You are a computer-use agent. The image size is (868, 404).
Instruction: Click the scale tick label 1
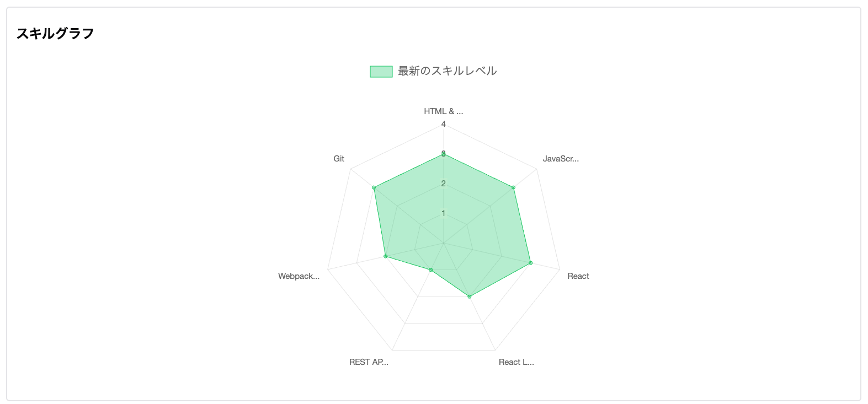pyautogui.click(x=443, y=213)
